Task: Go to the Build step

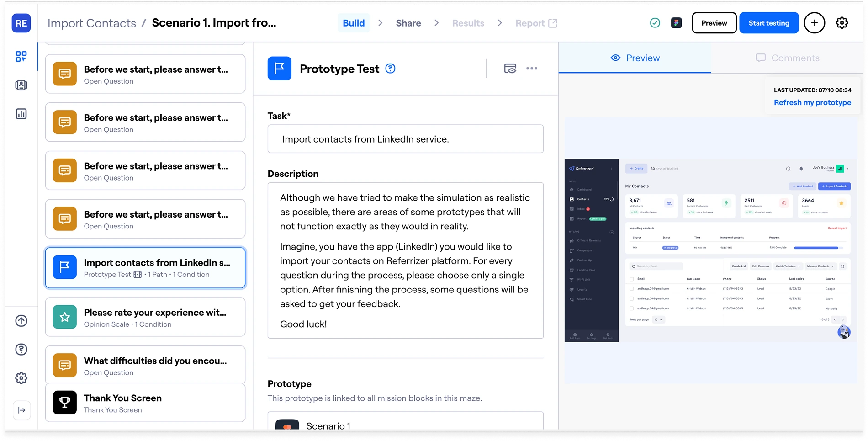Action: [x=354, y=23]
